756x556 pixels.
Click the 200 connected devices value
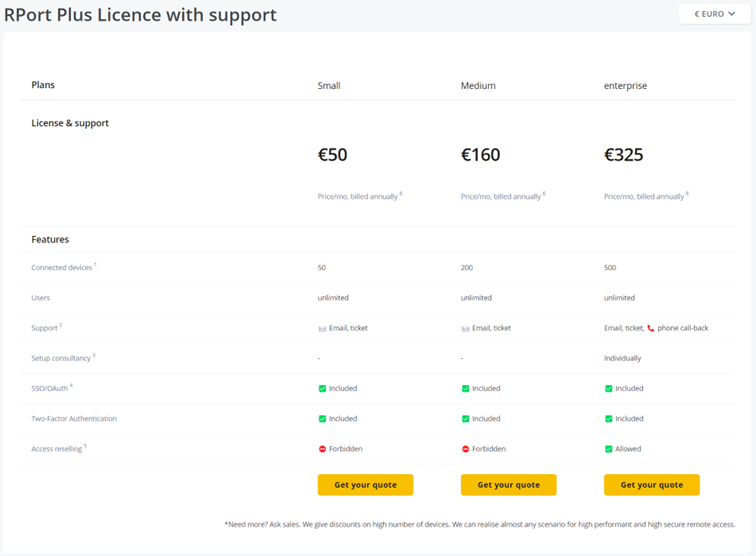pyautogui.click(x=467, y=267)
